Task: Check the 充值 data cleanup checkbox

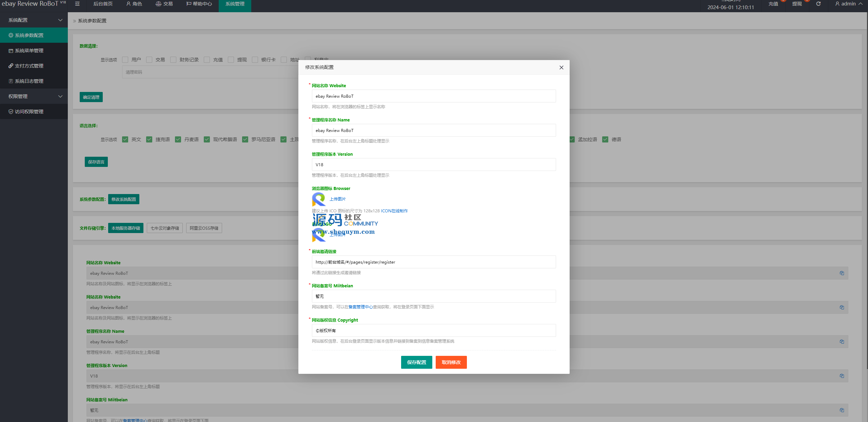Action: [x=207, y=60]
